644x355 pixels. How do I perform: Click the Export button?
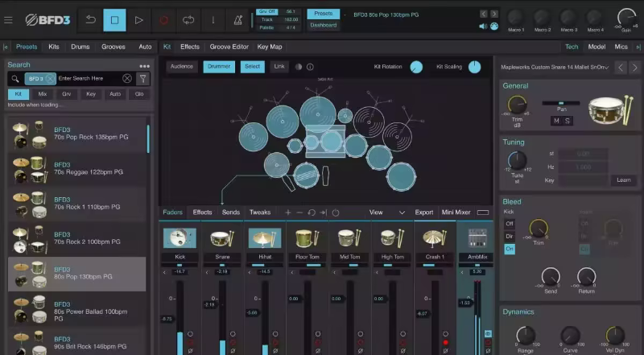pyautogui.click(x=423, y=213)
